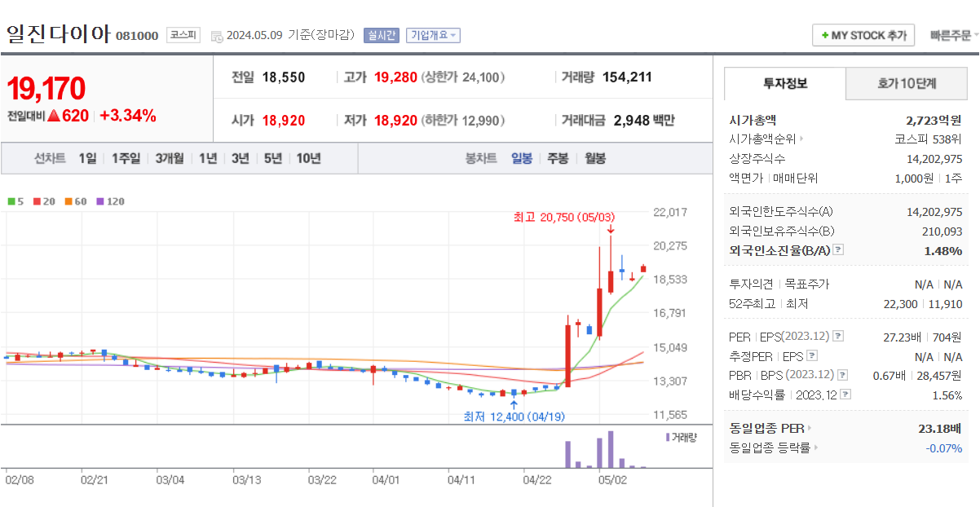Click the green plus icon on MY STOCK 추가
980x507 pixels.
click(x=825, y=36)
